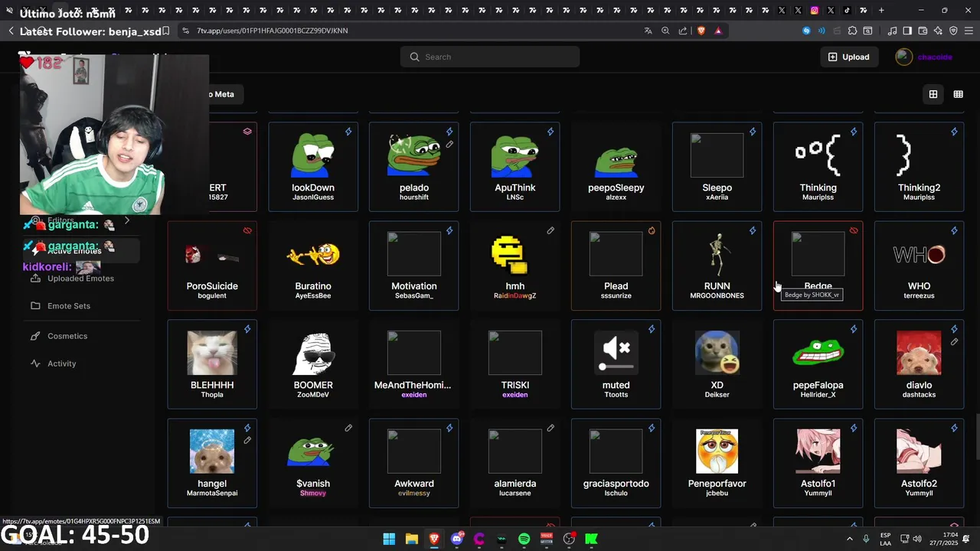
Task: Click the pencil icon on the $vanish card
Action: [x=348, y=428]
